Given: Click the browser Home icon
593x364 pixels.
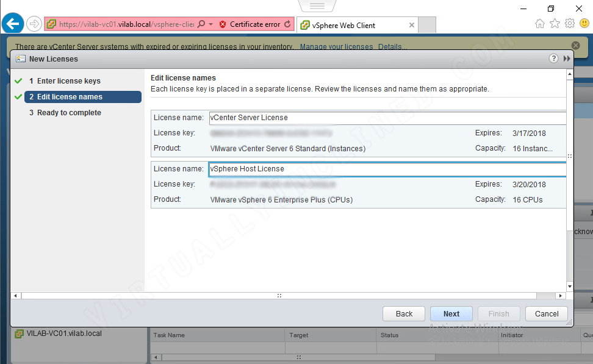Looking at the screenshot, I should [x=540, y=23].
